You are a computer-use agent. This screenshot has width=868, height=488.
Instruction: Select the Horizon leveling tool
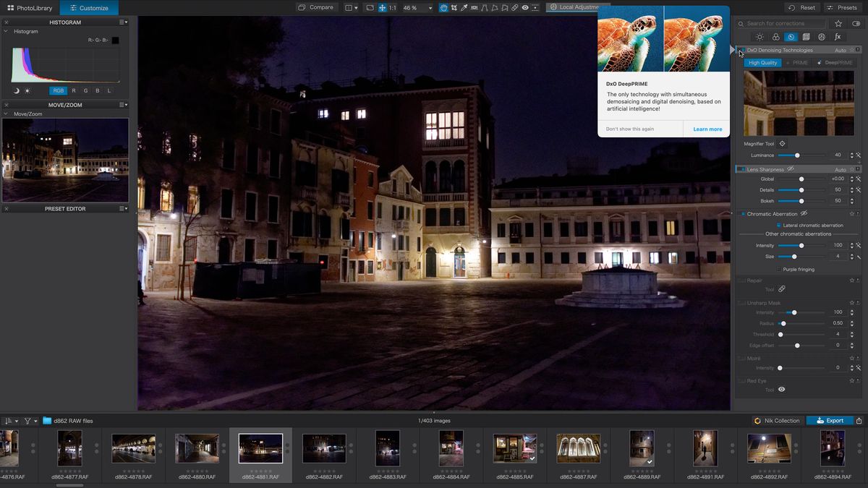click(474, 7)
